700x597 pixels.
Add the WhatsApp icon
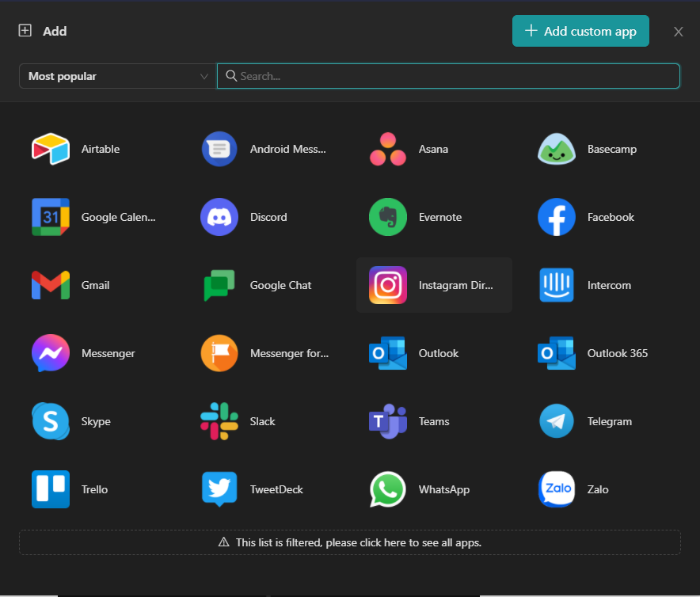click(387, 489)
